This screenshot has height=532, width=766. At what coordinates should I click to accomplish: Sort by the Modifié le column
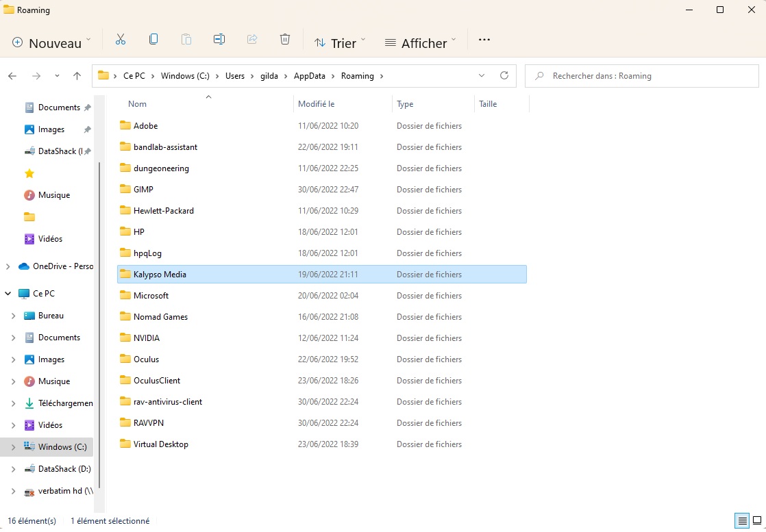tap(317, 104)
